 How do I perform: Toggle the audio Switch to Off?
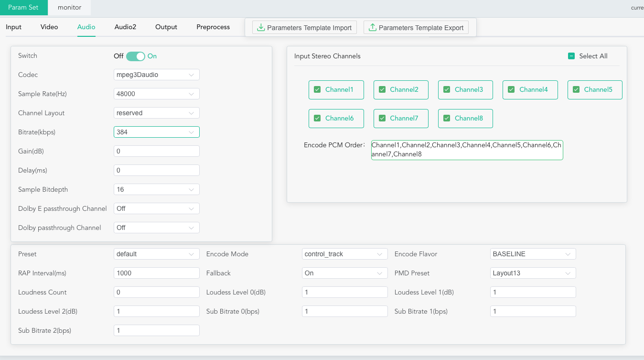point(135,56)
